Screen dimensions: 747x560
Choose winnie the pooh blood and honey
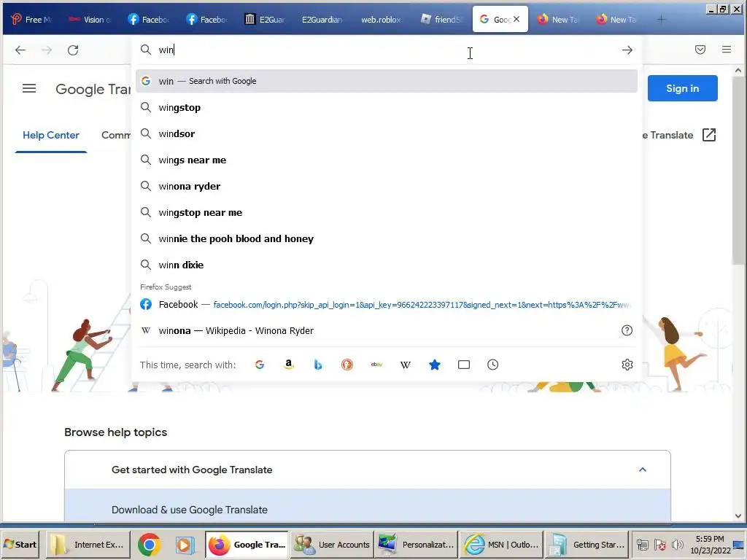(387, 238)
